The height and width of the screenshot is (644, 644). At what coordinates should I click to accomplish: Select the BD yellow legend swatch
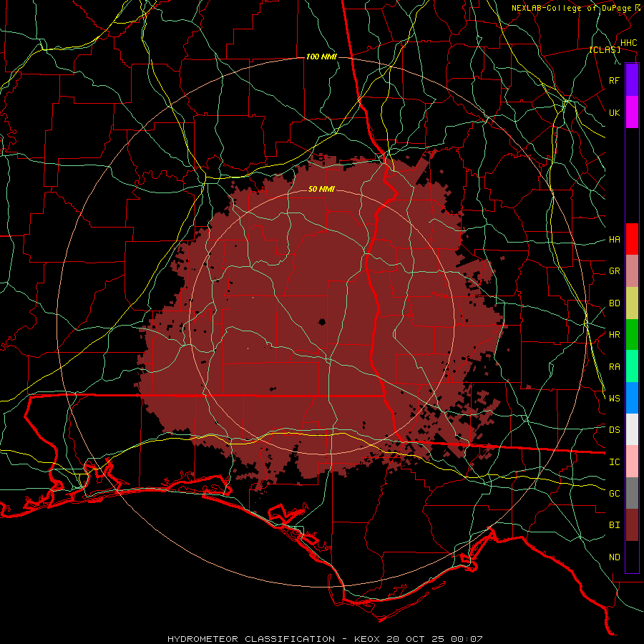click(632, 303)
